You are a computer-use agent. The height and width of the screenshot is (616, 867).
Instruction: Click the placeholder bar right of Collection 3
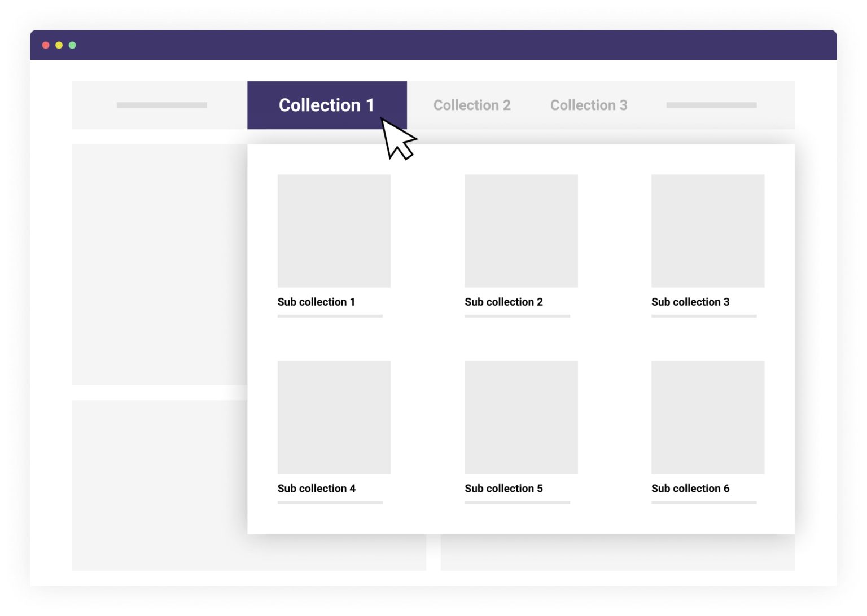[x=711, y=105]
